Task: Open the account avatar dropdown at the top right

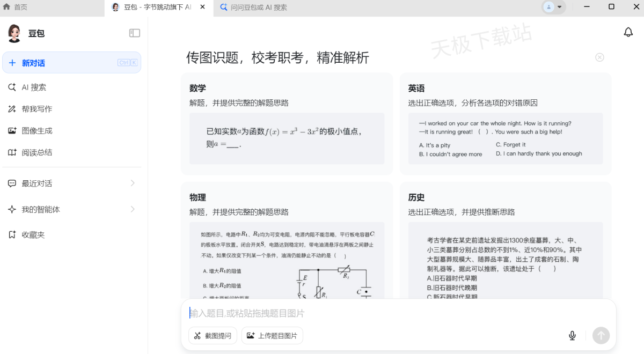Action: pos(554,7)
